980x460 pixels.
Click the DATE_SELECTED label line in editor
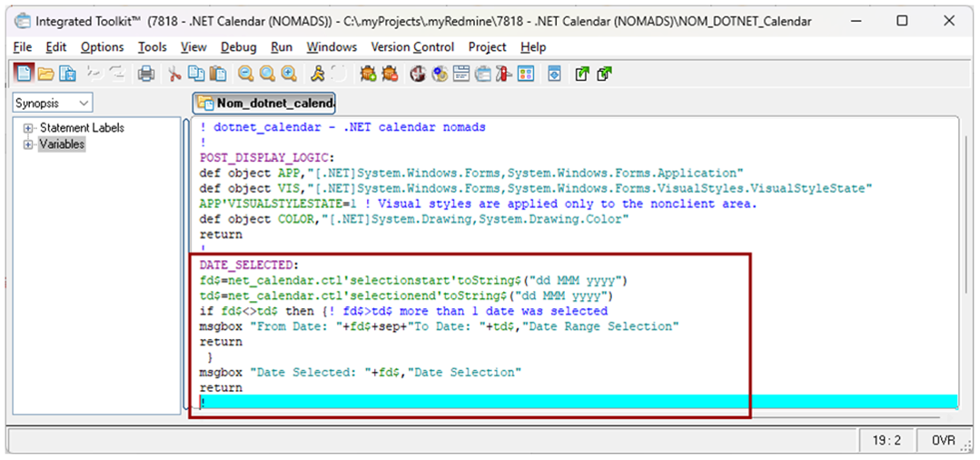[x=247, y=265]
